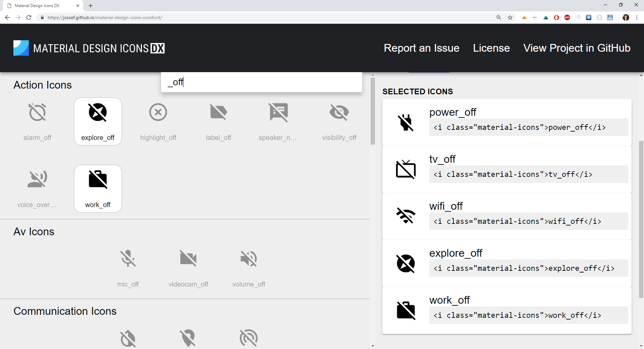Select the alarm_off icon

click(x=37, y=121)
